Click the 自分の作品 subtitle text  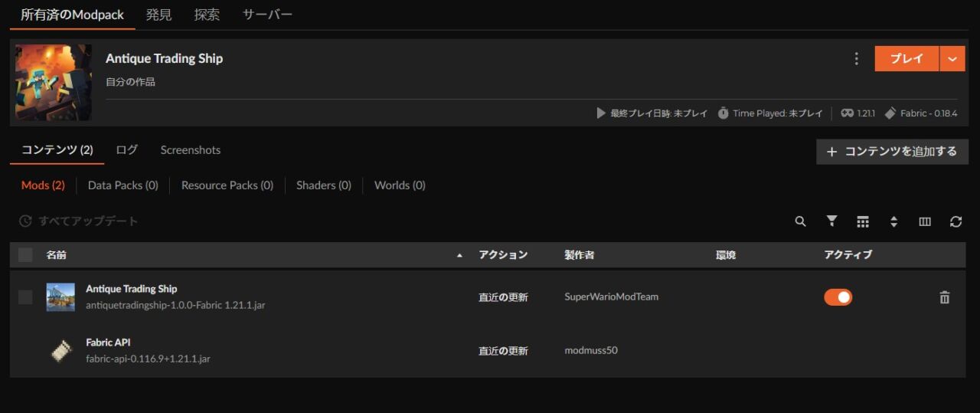130,82
